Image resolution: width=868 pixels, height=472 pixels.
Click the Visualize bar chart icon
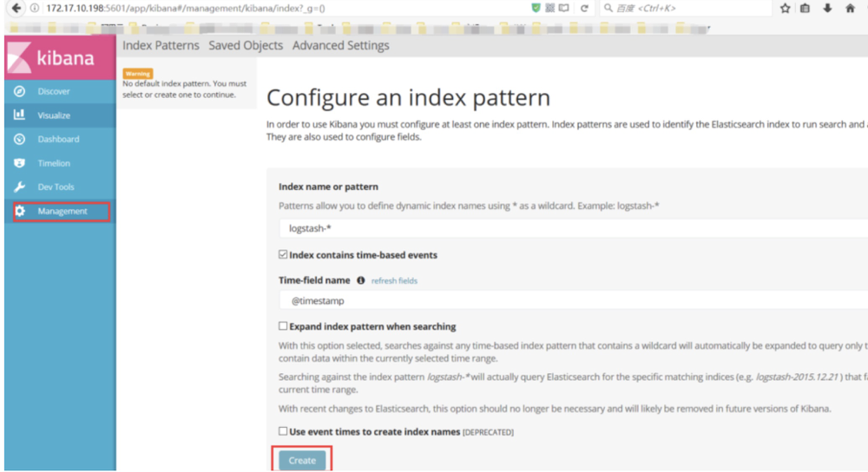(x=19, y=115)
